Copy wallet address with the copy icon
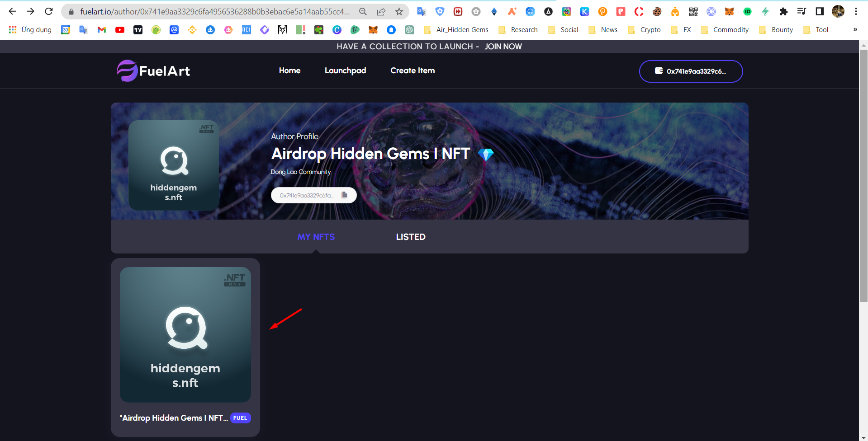 [344, 195]
